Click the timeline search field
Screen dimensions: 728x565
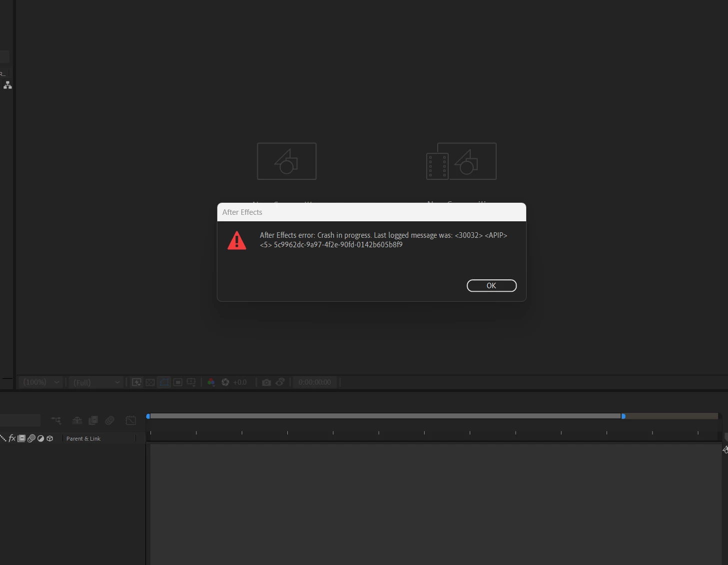coord(20,420)
